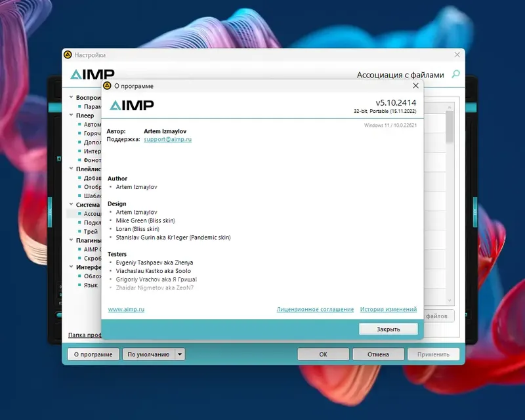Click the AIMP icon in О программе title bar
525x420 pixels.
coord(107,86)
